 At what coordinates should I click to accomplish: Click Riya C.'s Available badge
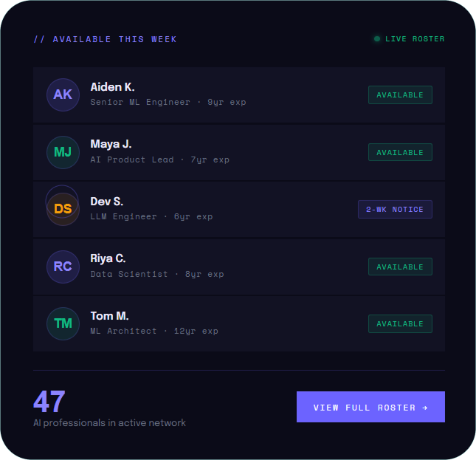(x=400, y=267)
